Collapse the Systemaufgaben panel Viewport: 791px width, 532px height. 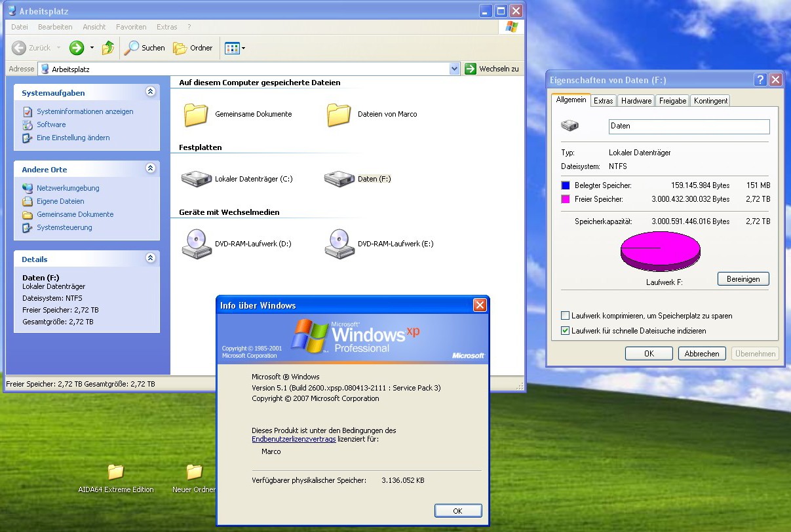click(x=151, y=92)
